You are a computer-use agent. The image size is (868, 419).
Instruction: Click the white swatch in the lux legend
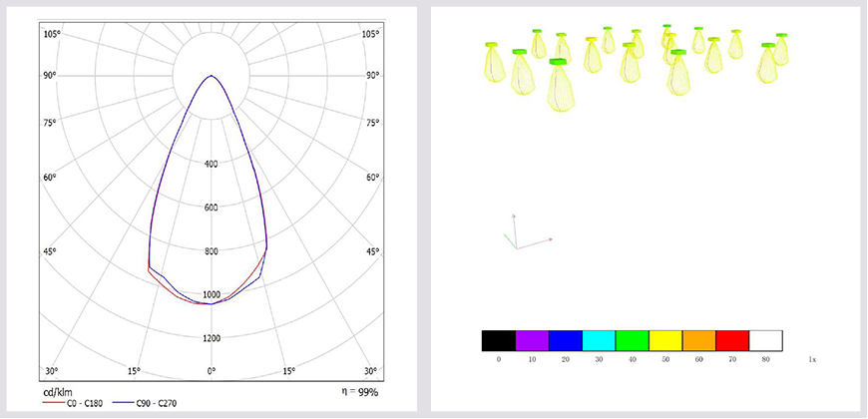coord(766,340)
